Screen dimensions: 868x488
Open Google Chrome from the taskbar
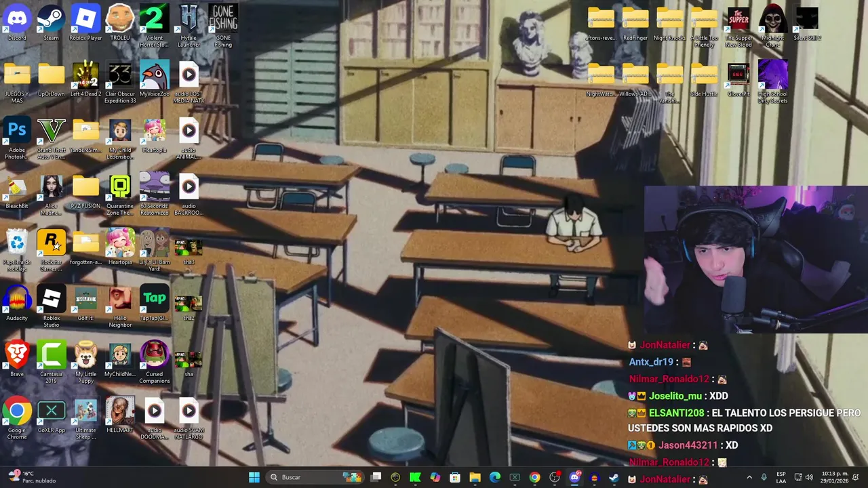[x=535, y=477]
